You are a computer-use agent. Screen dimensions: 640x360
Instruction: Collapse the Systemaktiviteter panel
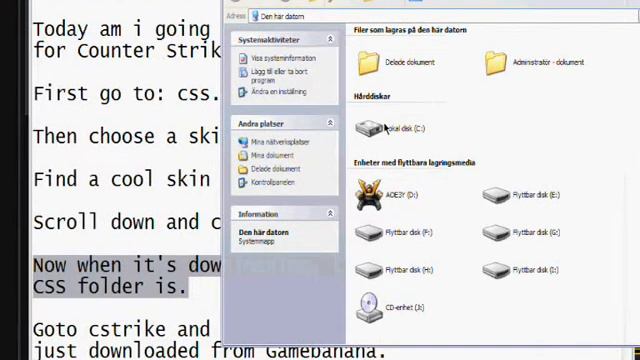330,39
